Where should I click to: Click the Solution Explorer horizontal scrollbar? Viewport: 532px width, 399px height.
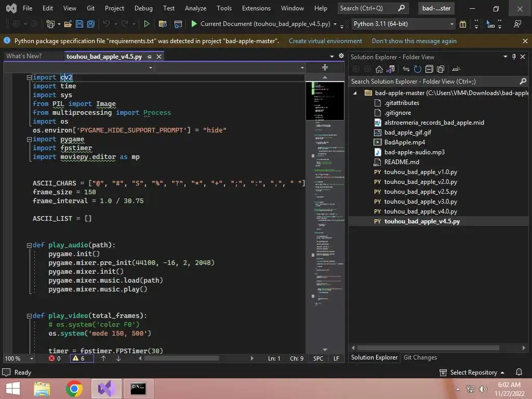pos(428,348)
